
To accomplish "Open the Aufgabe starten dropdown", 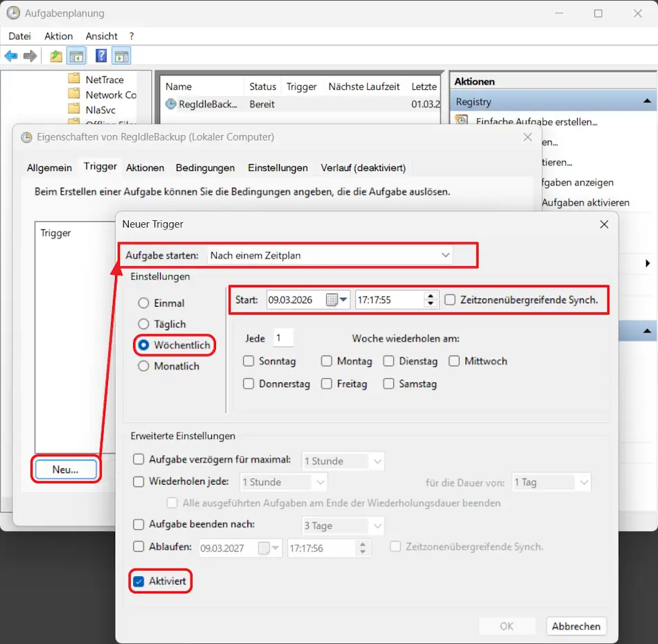I will [x=445, y=255].
